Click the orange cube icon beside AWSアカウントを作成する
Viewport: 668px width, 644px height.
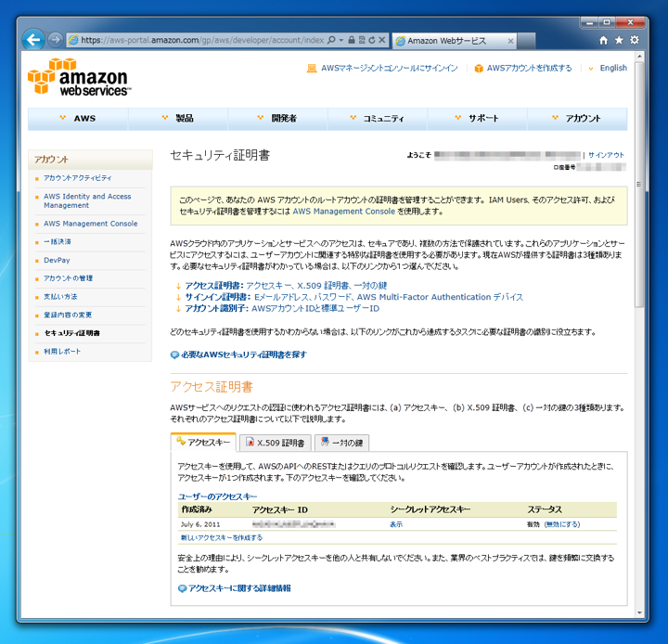(x=479, y=68)
